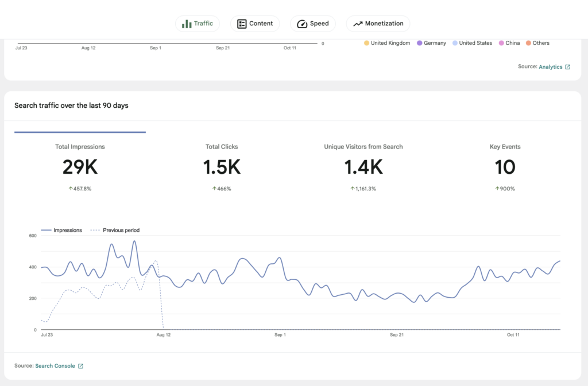Select the Unique Visitors from Search metric
The height and width of the screenshot is (386, 588).
pyautogui.click(x=363, y=167)
